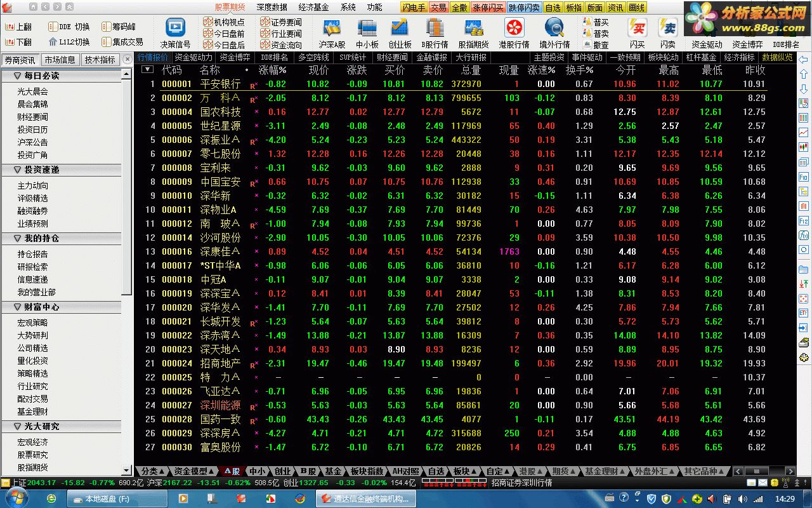Viewport: 812px width, 508px height.
Task: Open 持仓报告 link in sidebar
Action: click(x=32, y=254)
